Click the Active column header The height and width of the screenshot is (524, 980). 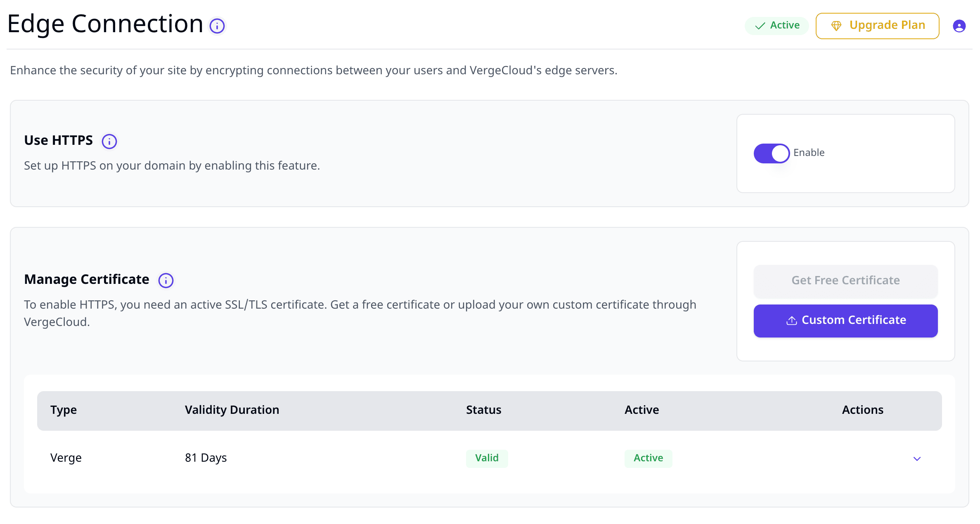pyautogui.click(x=641, y=410)
